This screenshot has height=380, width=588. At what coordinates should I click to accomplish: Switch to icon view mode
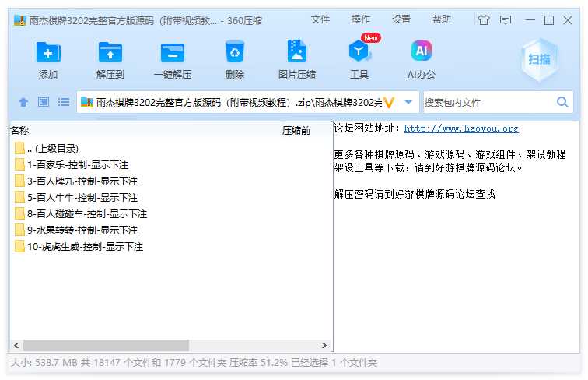(44, 102)
